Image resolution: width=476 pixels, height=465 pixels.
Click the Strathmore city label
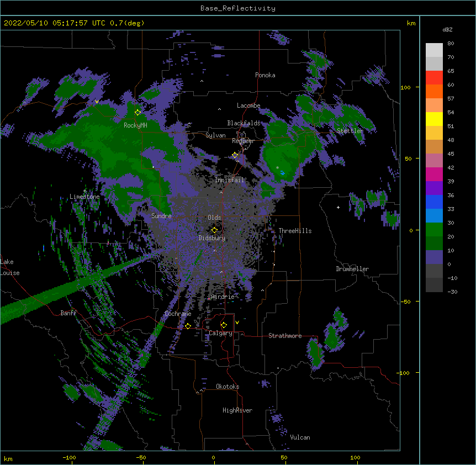pyautogui.click(x=285, y=336)
